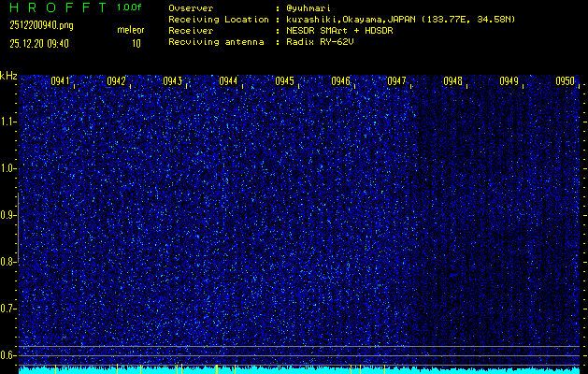Screen dimensions: 588x374
Task: Click the 0950 time marker
Action: 566,81
